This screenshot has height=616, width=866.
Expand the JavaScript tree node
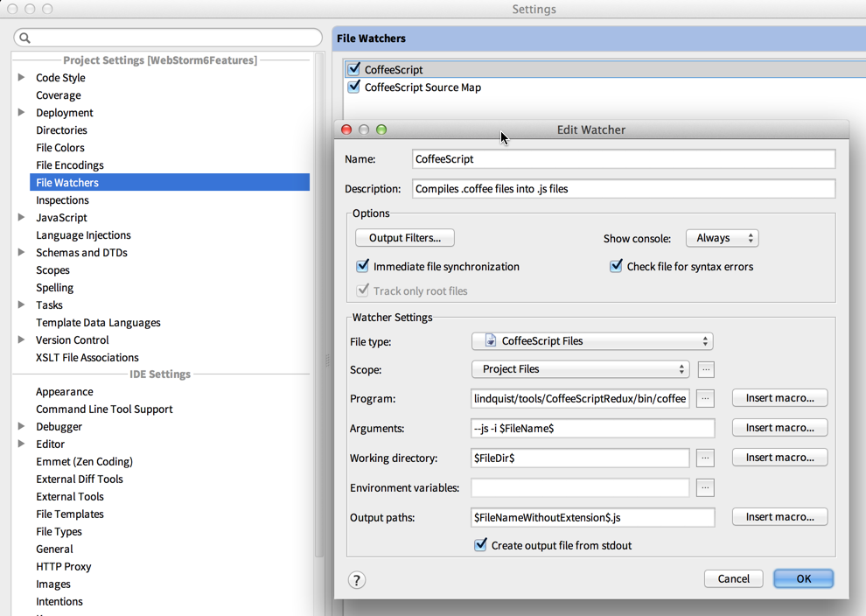(x=22, y=217)
